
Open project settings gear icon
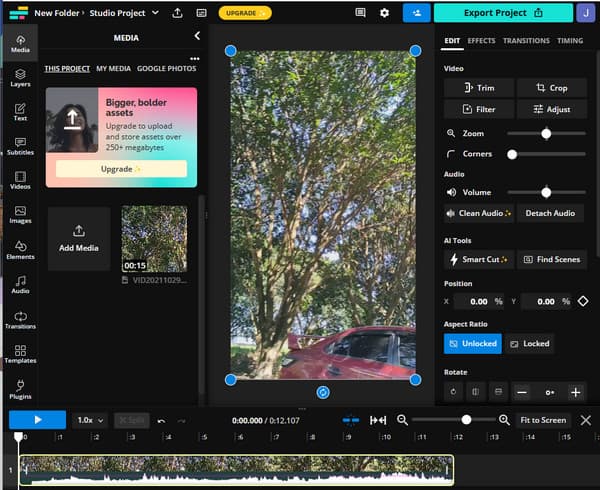coord(384,13)
